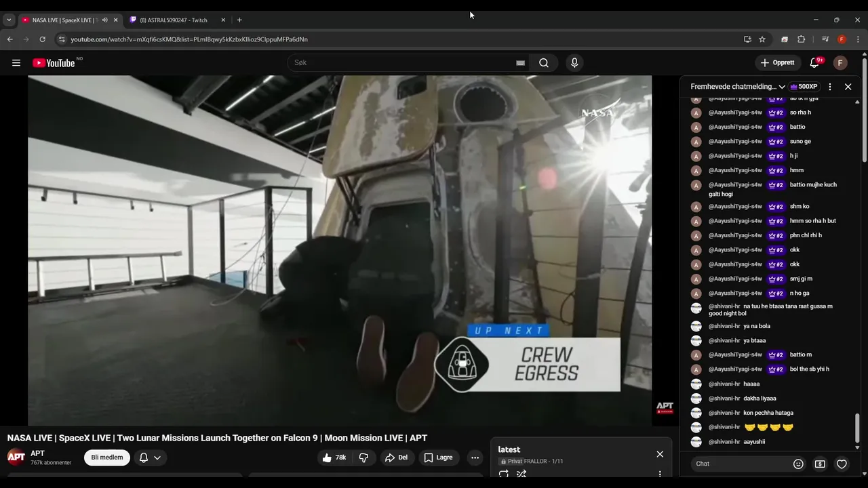Bookmark this page with the star
The height and width of the screenshot is (488, 868).
[762, 39]
